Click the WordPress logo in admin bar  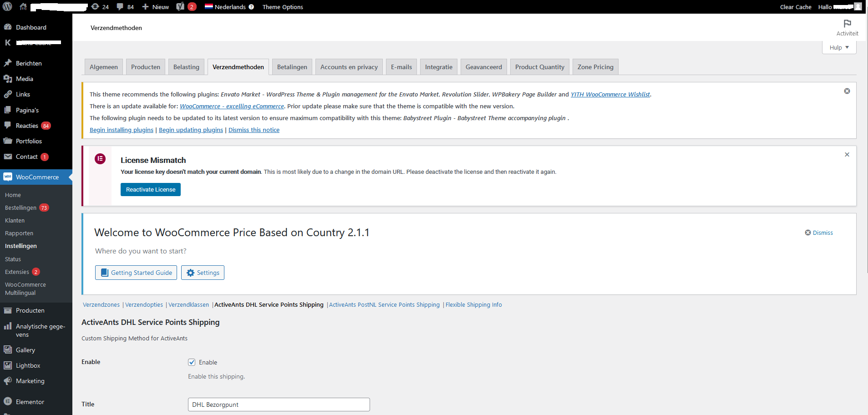point(7,7)
